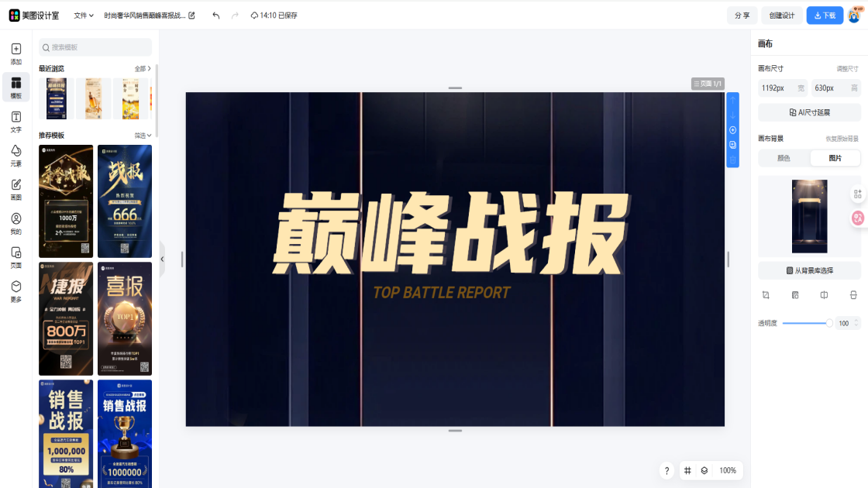Image resolution: width=868 pixels, height=488 pixels.
Task: Click the duplicate page icon beside canvas
Action: coord(732,145)
